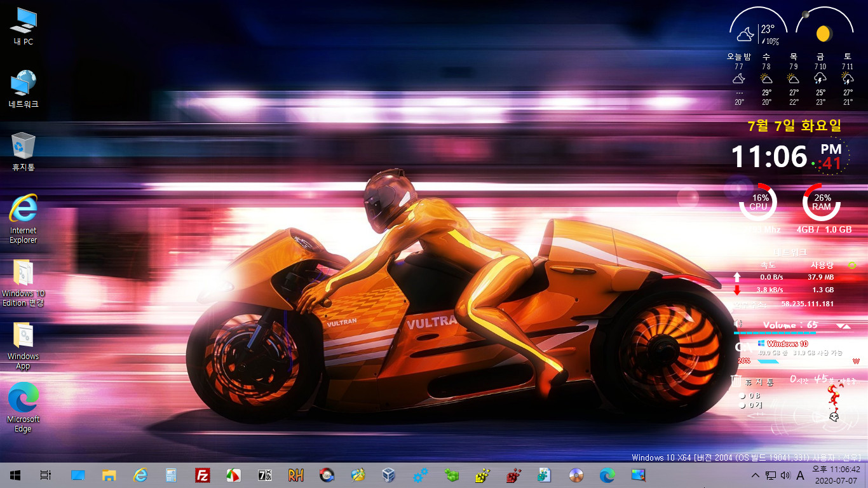Open the yellow cubes taskbar icon
The image size is (868, 488).
coord(482,475)
